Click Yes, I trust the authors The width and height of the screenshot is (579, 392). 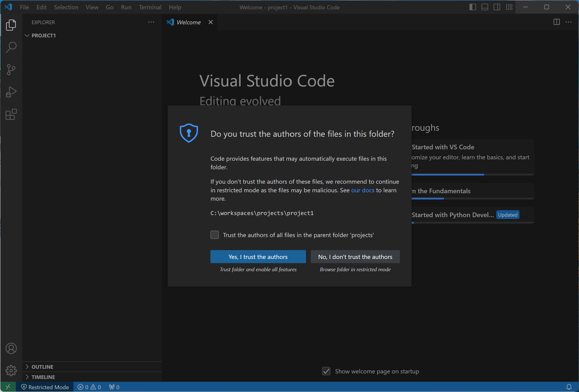coord(258,257)
